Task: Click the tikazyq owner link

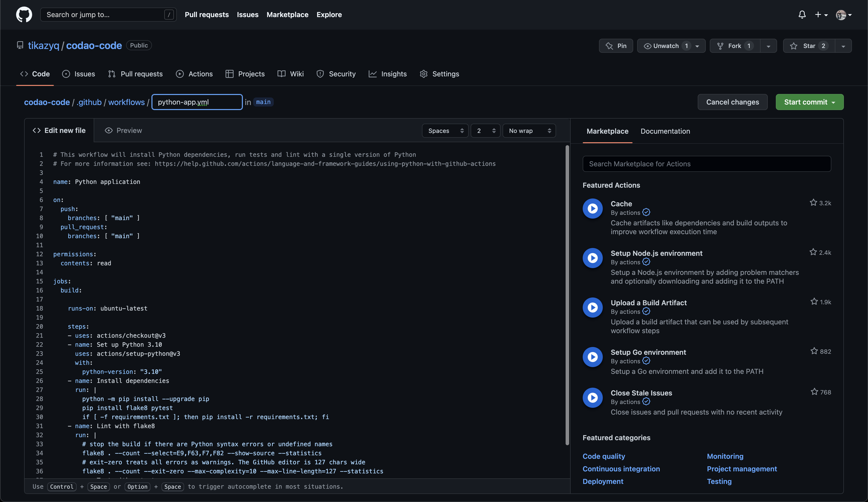Action: [43, 45]
